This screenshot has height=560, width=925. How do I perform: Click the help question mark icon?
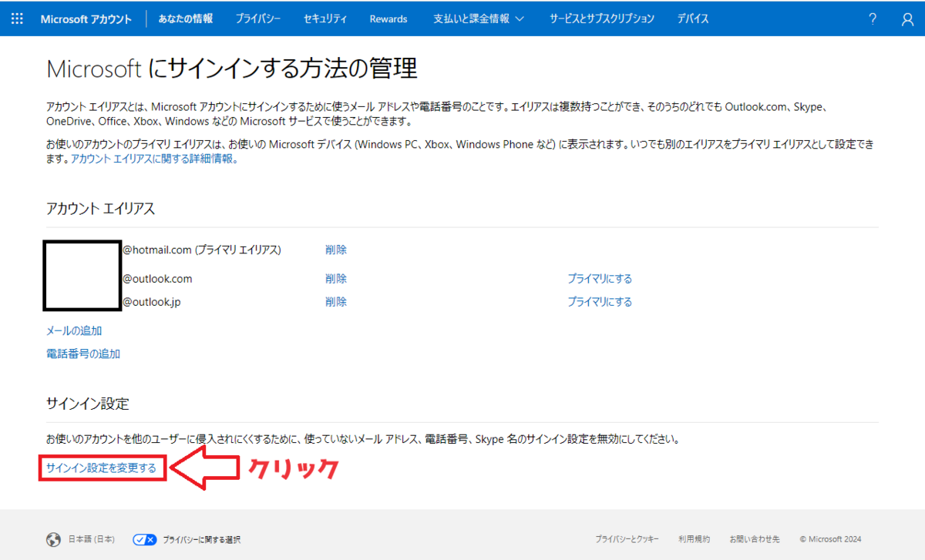tap(873, 18)
